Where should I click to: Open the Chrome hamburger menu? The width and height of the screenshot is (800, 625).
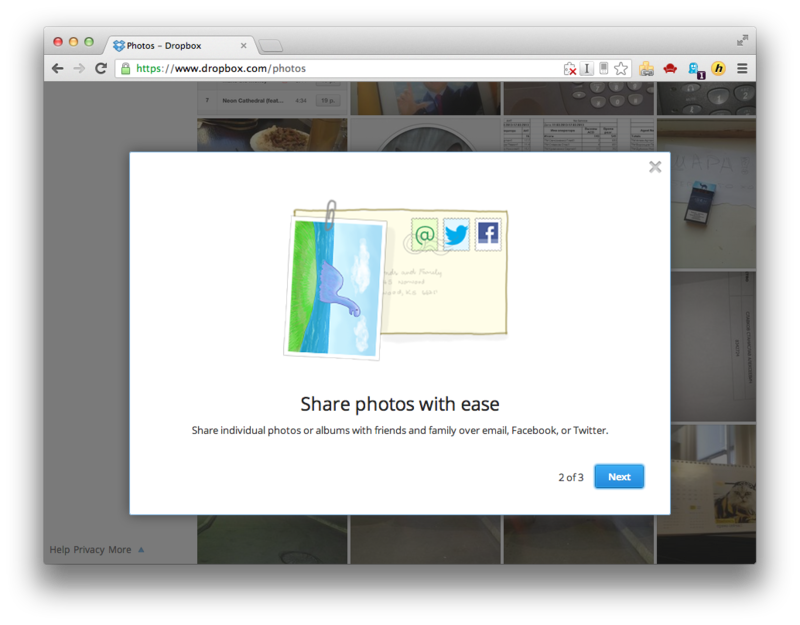(x=742, y=68)
